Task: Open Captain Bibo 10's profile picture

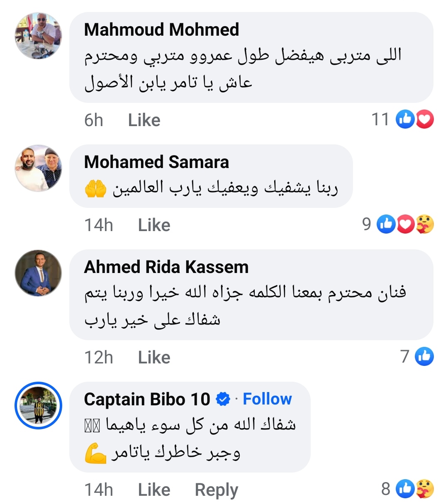Action: pyautogui.click(x=38, y=405)
